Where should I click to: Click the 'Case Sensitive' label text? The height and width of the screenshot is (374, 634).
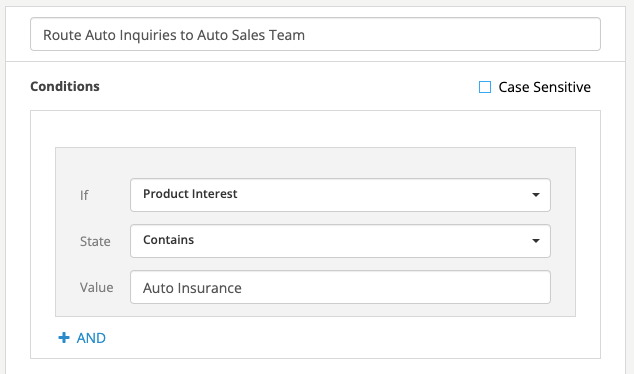point(544,87)
